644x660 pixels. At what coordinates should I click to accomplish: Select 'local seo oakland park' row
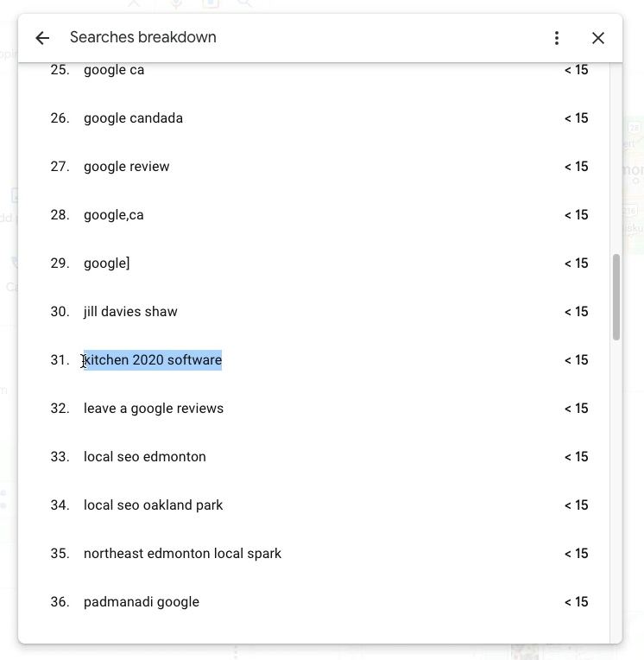coord(154,505)
